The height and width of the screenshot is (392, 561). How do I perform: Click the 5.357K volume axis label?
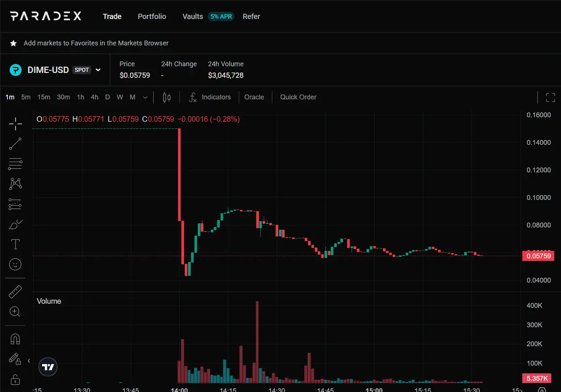point(538,378)
